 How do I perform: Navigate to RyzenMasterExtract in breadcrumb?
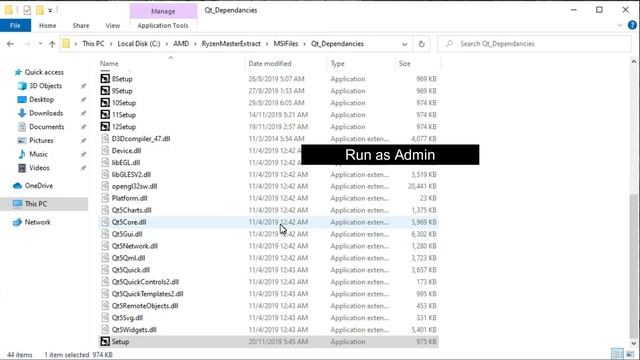click(231, 44)
